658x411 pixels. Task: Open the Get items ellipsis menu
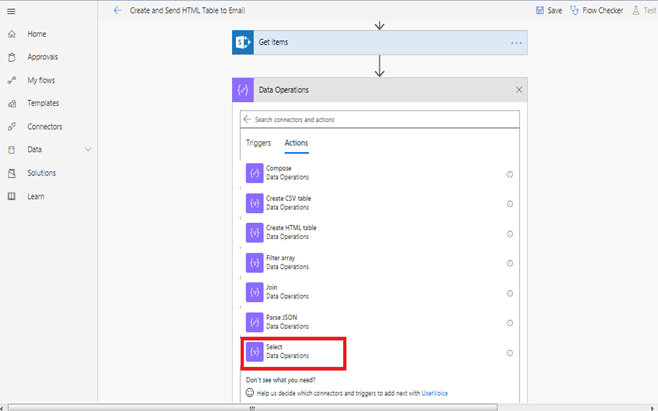tap(517, 43)
